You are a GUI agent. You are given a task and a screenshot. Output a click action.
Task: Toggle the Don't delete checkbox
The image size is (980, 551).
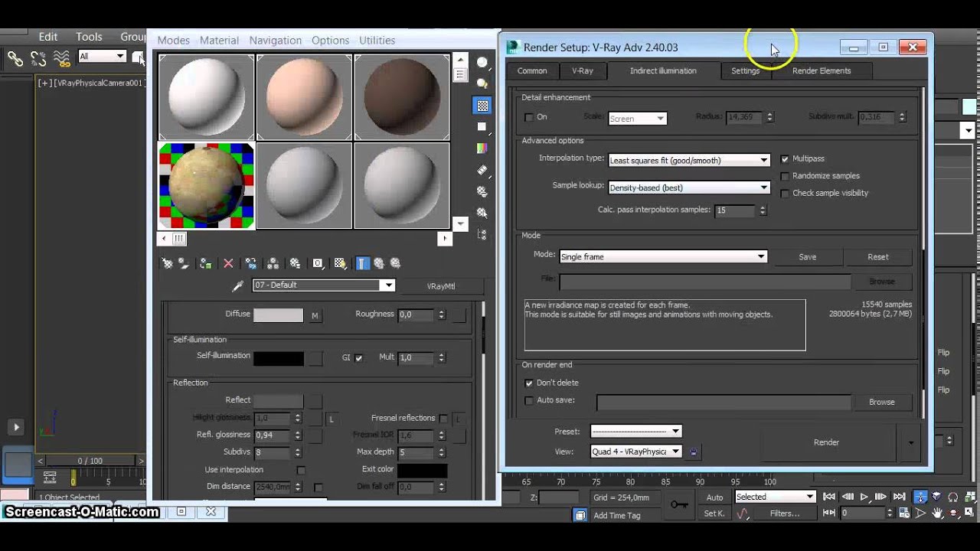pos(528,383)
